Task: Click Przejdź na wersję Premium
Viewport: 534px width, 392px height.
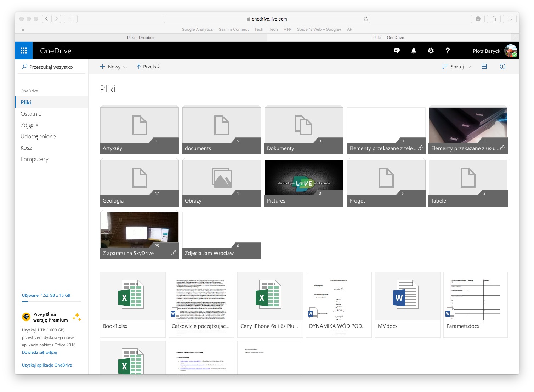Action: [x=50, y=317]
